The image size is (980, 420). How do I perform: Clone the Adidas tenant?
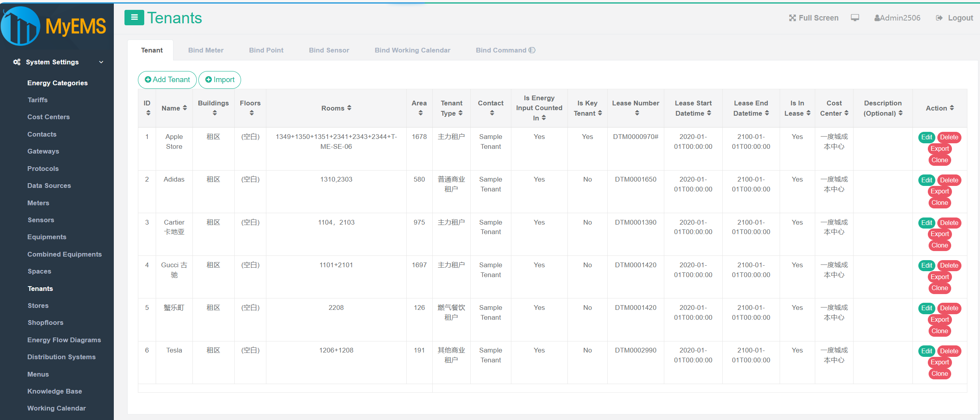pyautogui.click(x=939, y=202)
